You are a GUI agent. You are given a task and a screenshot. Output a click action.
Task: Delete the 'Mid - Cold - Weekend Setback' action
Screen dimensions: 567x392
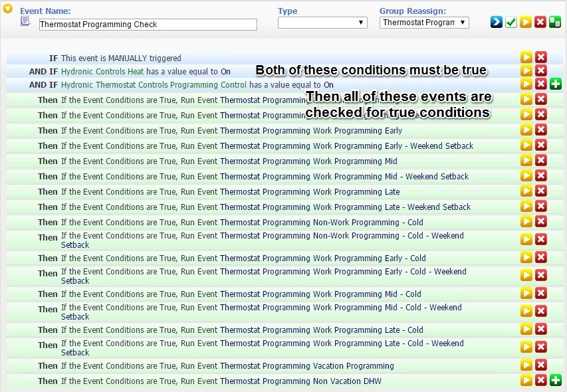541,311
